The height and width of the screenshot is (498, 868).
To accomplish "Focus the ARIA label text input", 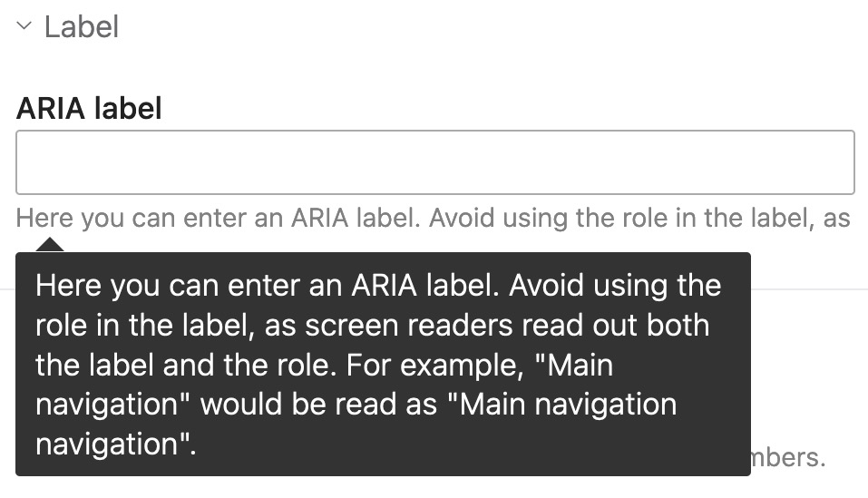I will [x=435, y=162].
